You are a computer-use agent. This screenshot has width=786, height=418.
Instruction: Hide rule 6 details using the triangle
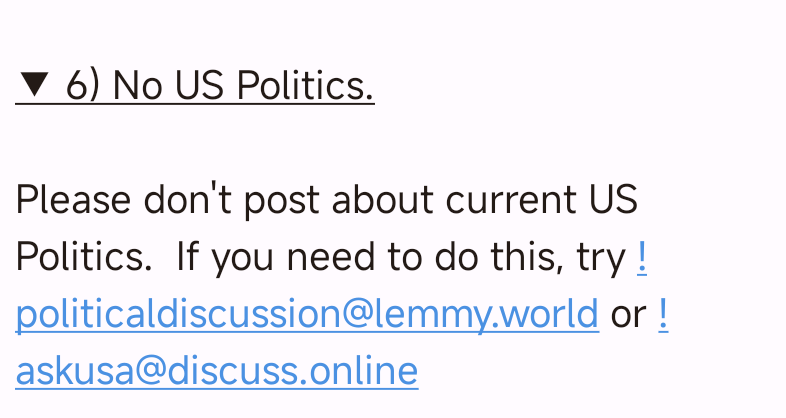point(33,87)
